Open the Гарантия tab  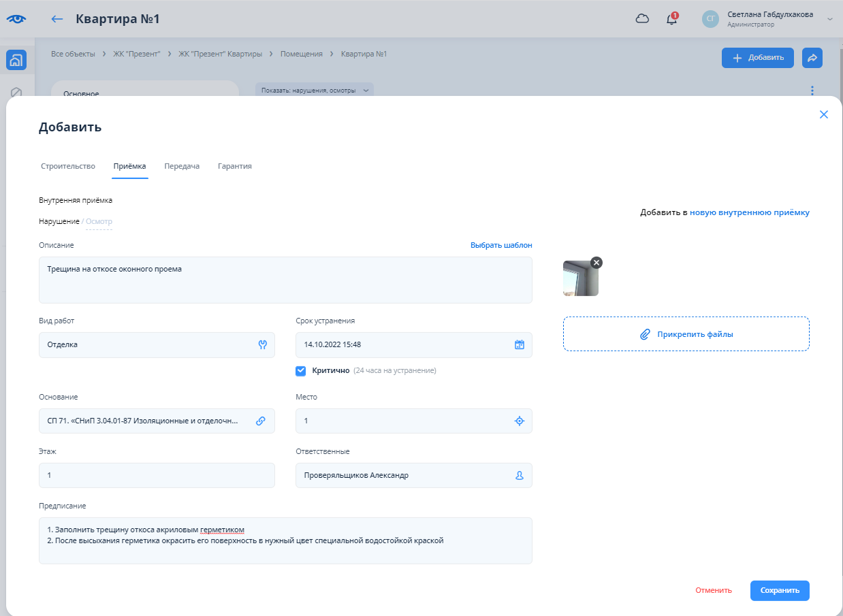coord(235,166)
